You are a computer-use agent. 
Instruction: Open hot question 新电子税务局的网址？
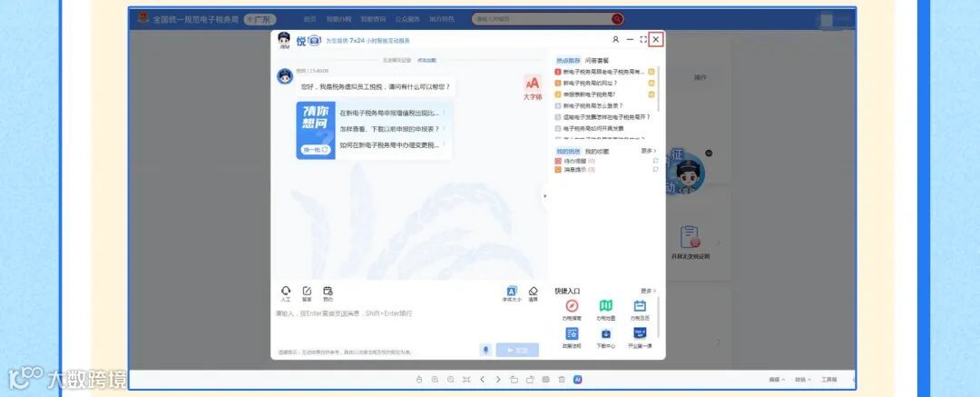click(590, 83)
